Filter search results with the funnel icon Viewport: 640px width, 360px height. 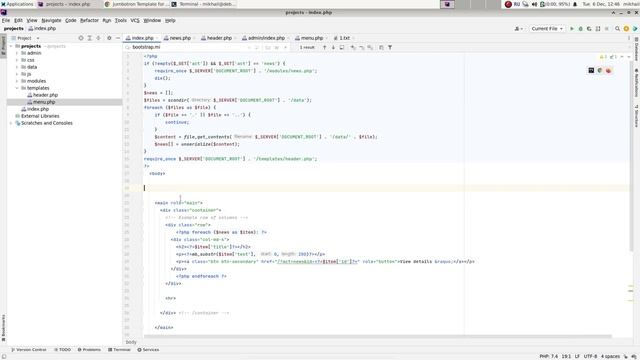tap(390, 47)
